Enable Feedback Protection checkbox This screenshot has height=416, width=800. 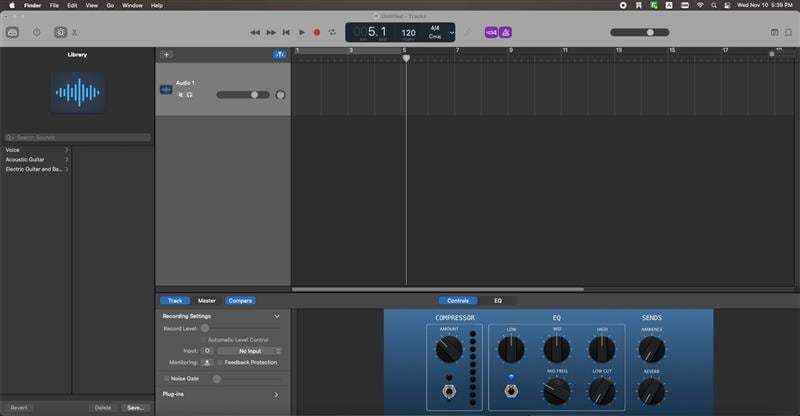tap(220, 362)
